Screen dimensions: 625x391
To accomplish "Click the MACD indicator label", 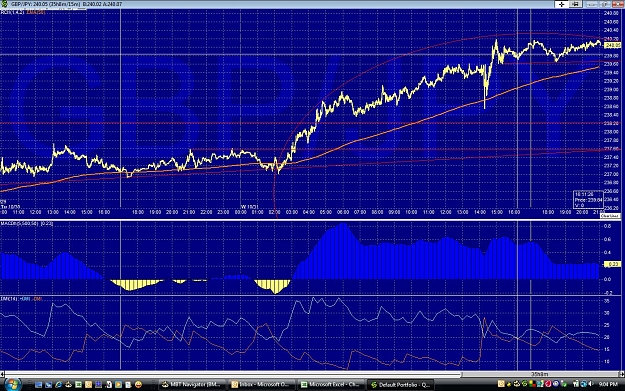I will click(27, 224).
